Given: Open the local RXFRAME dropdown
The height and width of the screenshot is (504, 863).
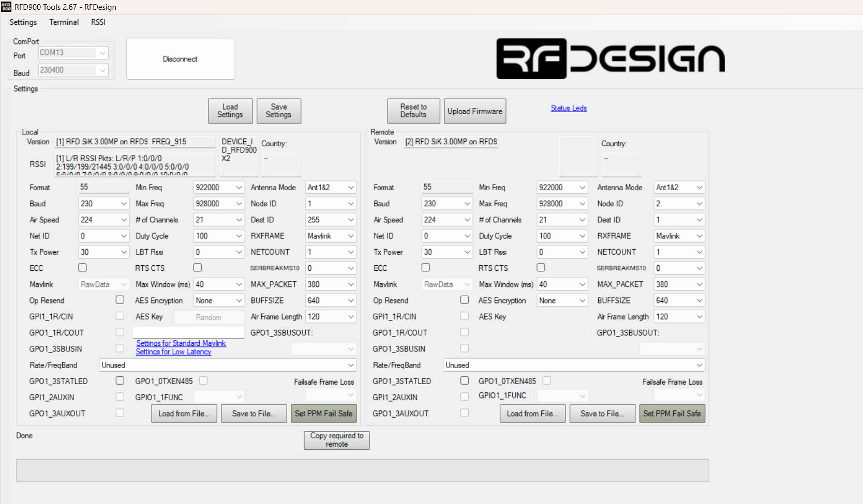Looking at the screenshot, I should click(x=331, y=236).
